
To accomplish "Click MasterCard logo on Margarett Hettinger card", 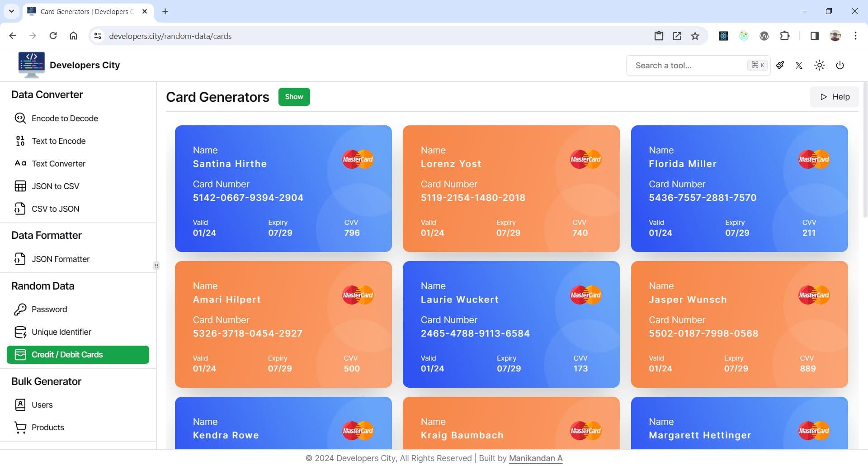I will (814, 431).
